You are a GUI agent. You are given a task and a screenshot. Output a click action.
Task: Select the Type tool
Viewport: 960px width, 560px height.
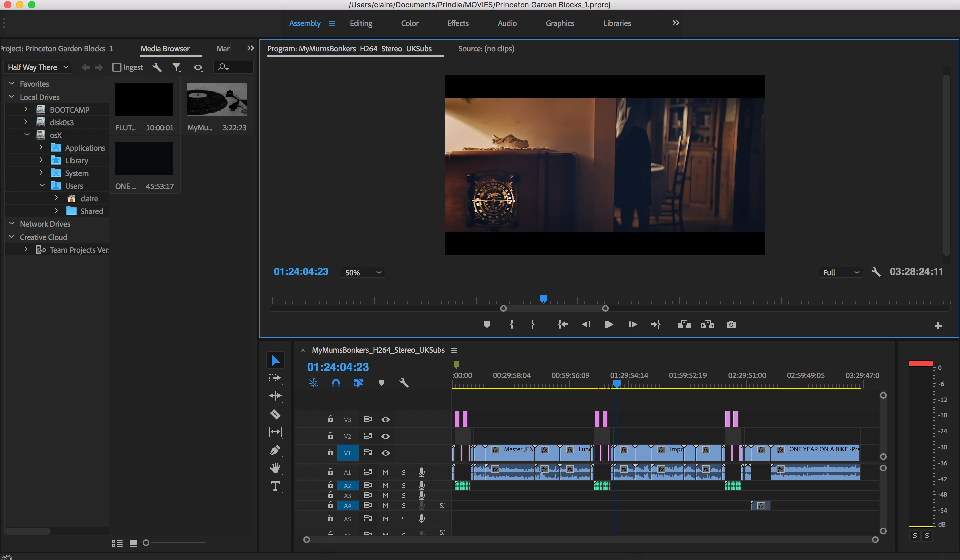tap(275, 486)
